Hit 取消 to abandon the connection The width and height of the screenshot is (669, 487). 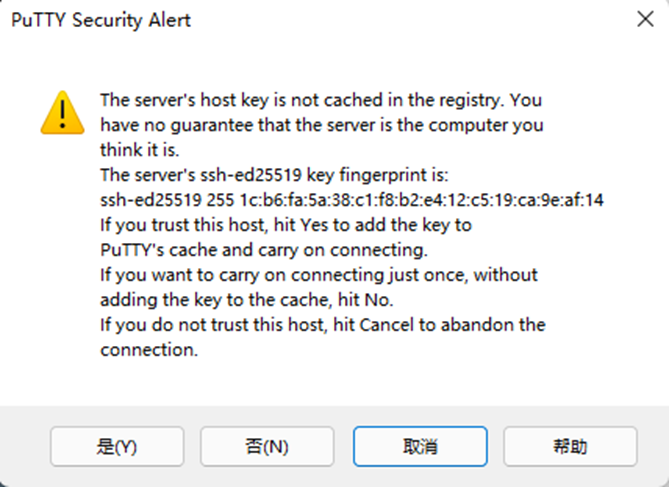[x=420, y=446]
